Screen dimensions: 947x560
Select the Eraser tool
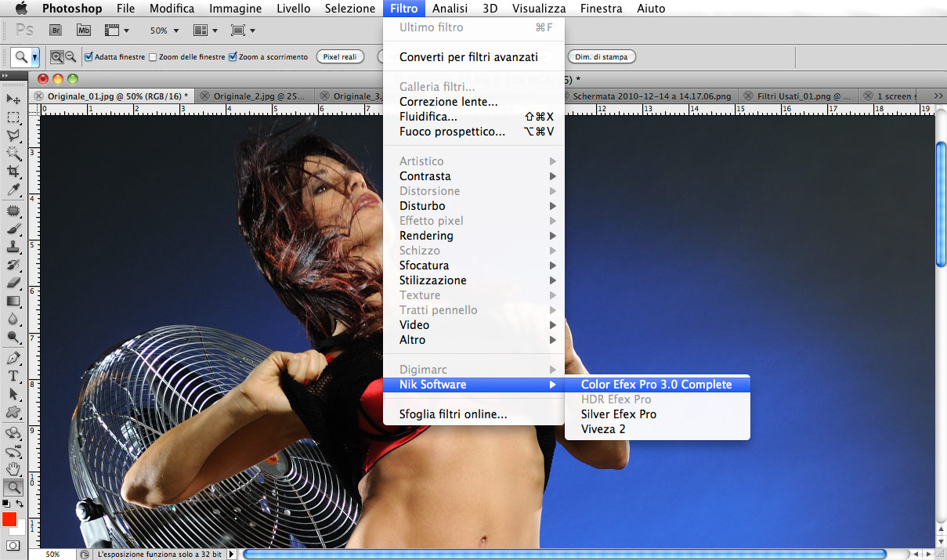tap(13, 284)
